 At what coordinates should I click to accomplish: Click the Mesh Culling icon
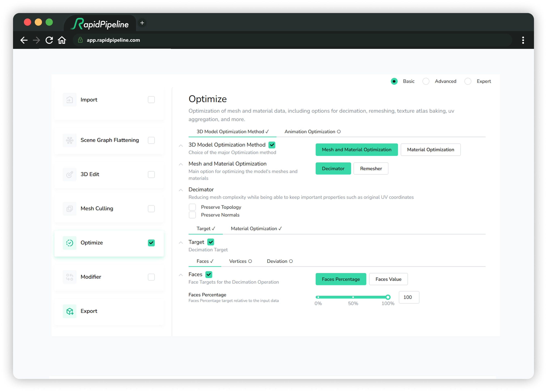69,208
